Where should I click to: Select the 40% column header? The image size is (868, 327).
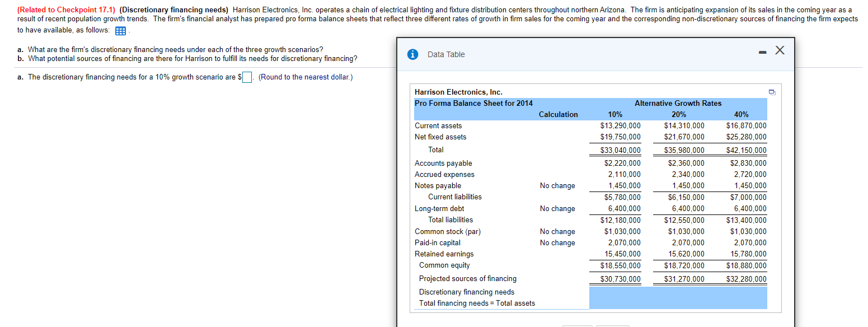click(x=742, y=114)
